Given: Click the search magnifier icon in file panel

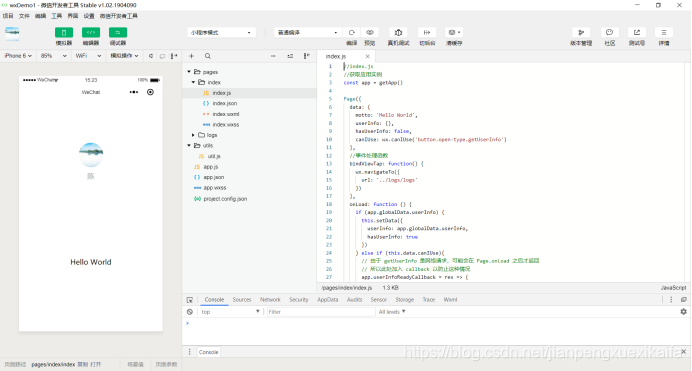Looking at the screenshot, I should (208, 56).
